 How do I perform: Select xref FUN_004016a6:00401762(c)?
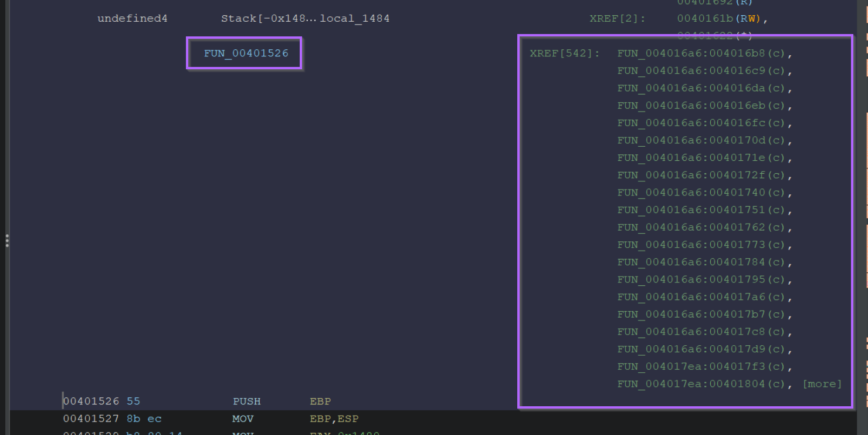[703, 228]
